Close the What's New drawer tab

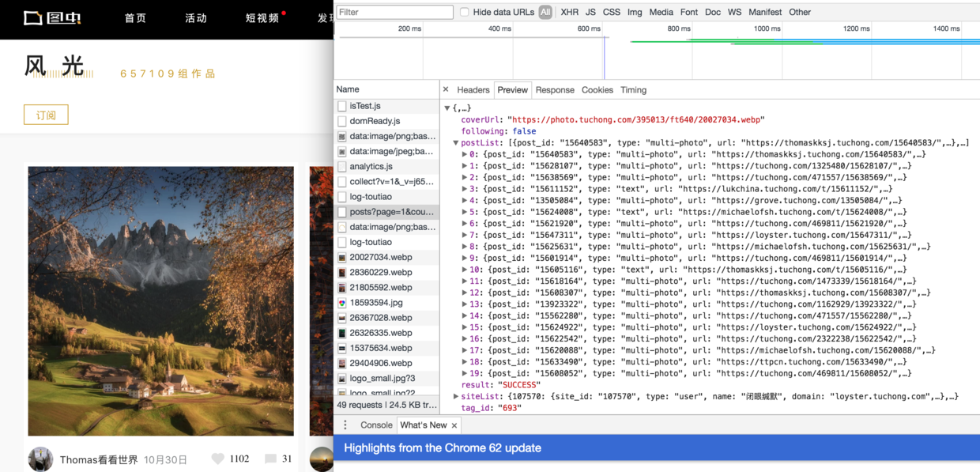[x=456, y=425]
